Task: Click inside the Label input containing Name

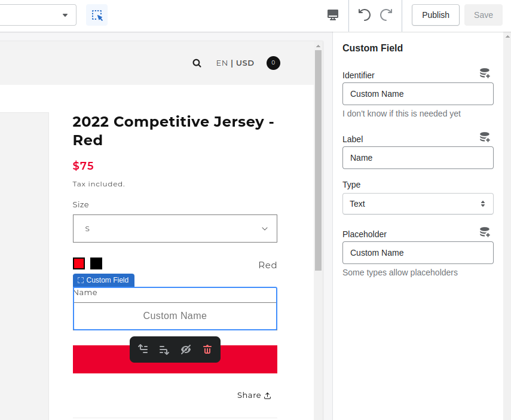Action: point(417,158)
